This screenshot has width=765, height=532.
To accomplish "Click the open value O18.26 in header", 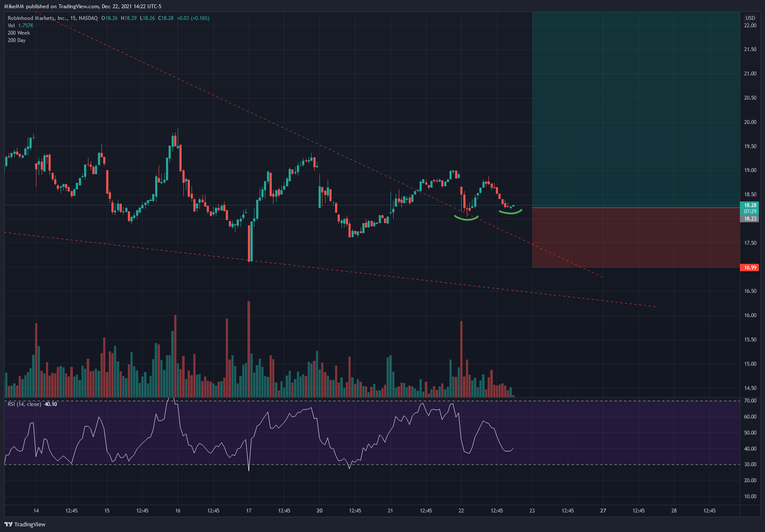I will [x=110, y=18].
